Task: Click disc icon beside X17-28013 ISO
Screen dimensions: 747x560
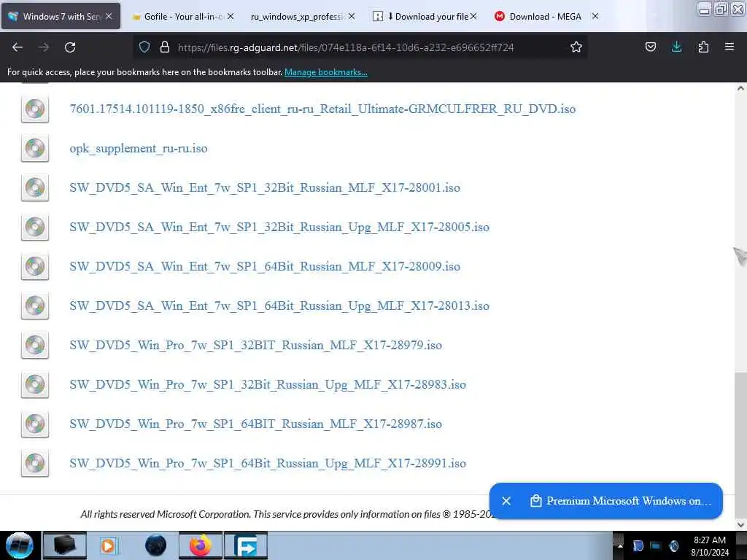Action: click(35, 306)
